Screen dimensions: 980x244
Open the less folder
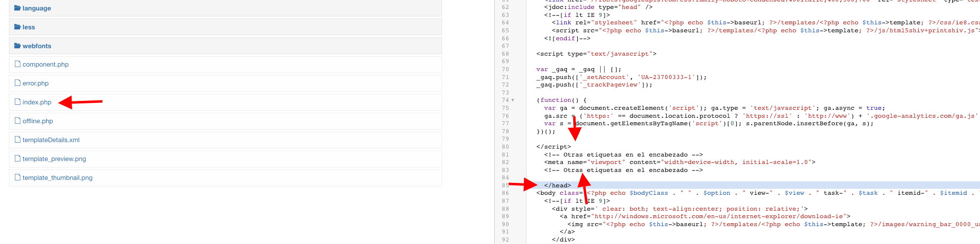pyautogui.click(x=28, y=27)
